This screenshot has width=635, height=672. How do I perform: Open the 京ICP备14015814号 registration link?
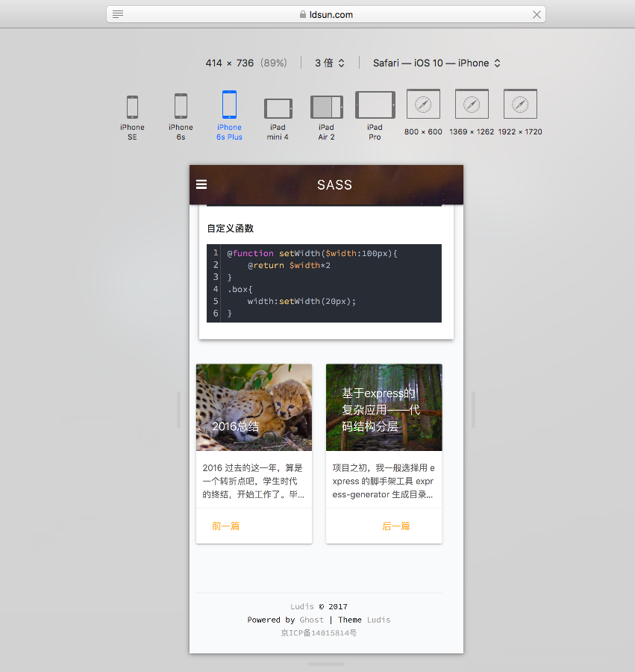pyautogui.click(x=319, y=632)
